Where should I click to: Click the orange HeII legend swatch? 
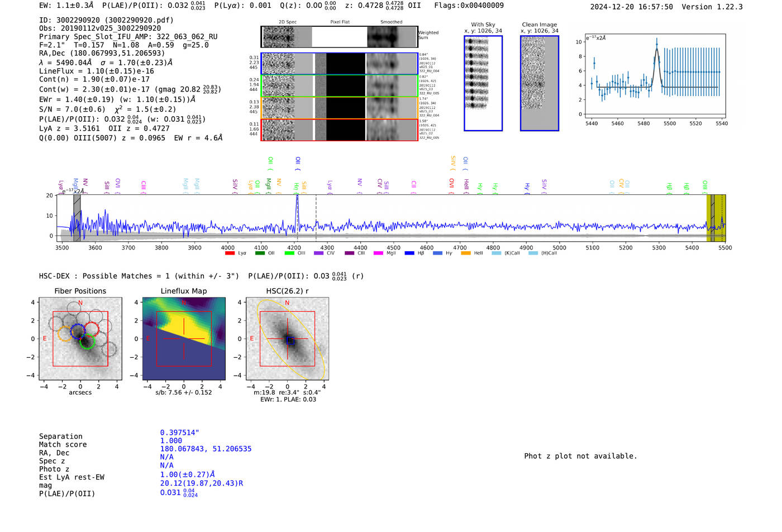tap(466, 253)
